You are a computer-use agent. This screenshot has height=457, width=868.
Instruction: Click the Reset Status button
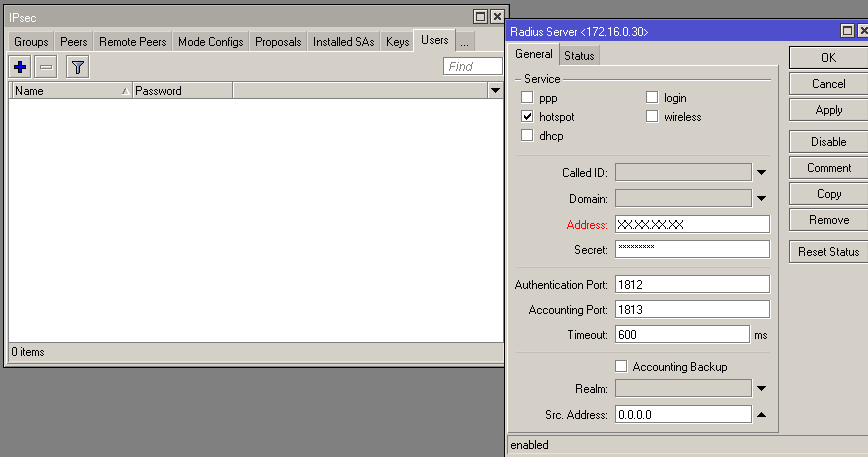(x=828, y=252)
